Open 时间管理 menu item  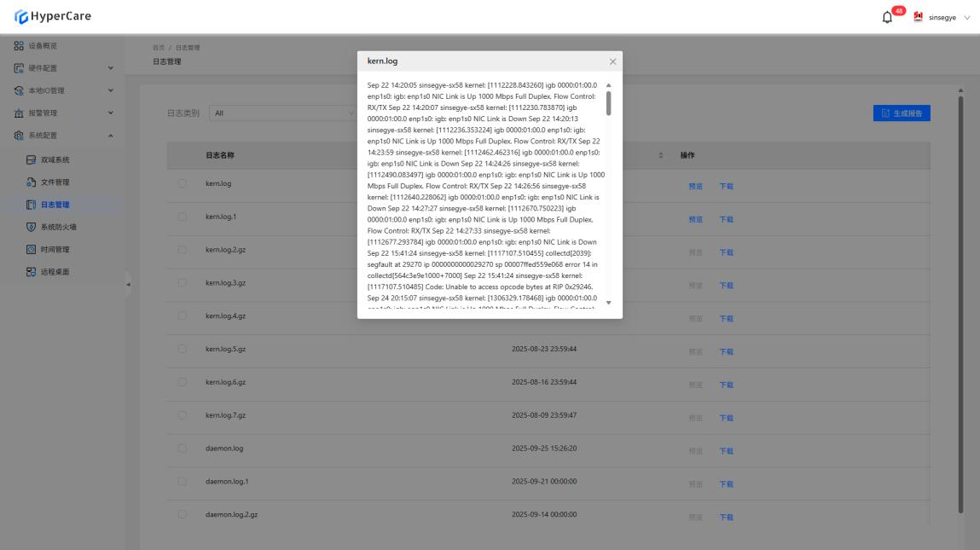tap(55, 249)
